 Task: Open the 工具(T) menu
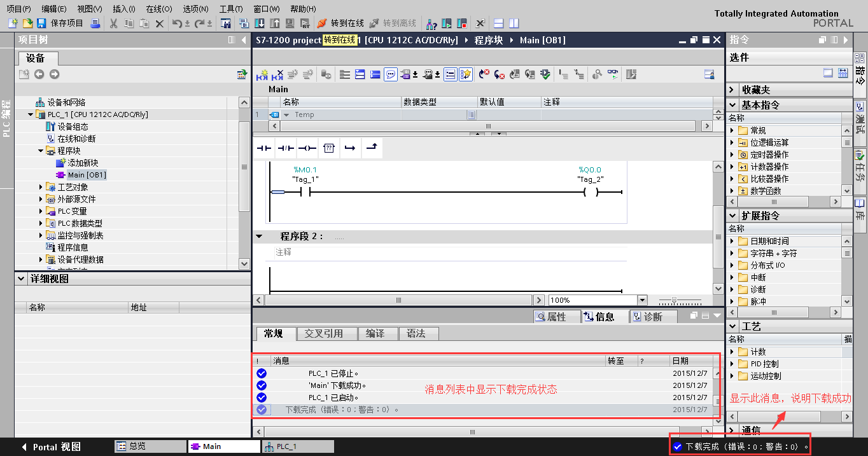231,9
